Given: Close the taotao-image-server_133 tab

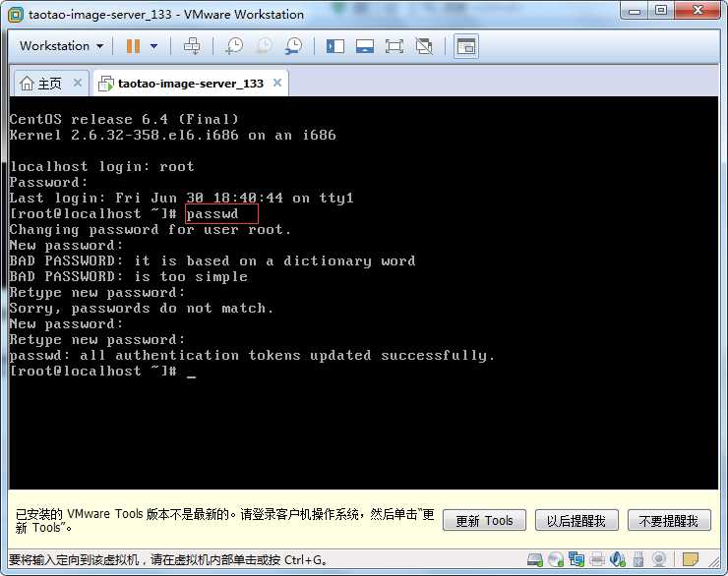Looking at the screenshot, I should [x=277, y=83].
